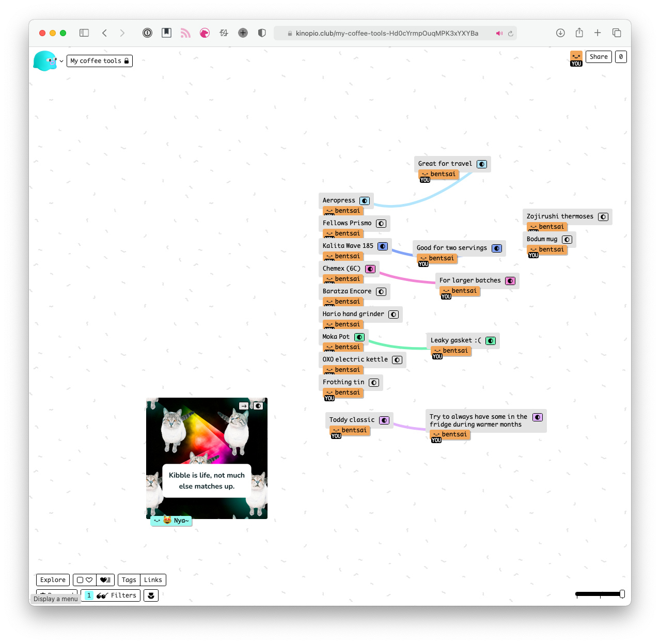Click your orange user avatar in header
Viewport: 660px width, 644px height.
click(x=576, y=57)
